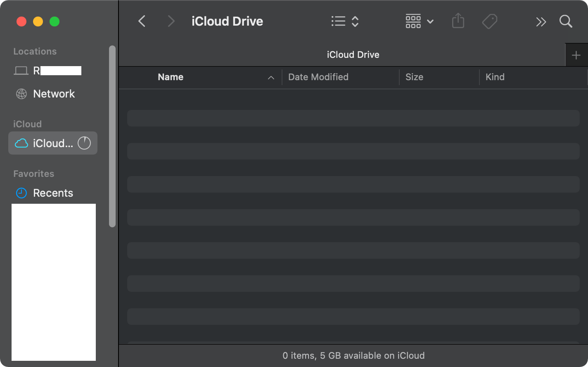The image size is (588, 367).
Task: Select the iCloud Drive tab
Action: click(342, 55)
